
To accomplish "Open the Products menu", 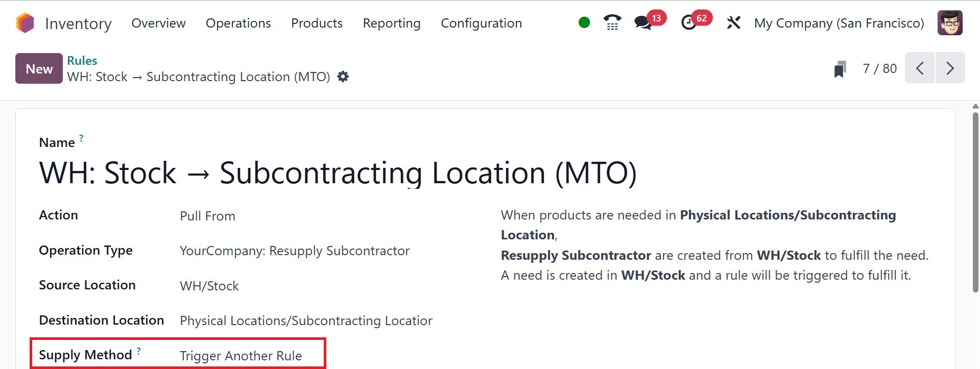I will coord(317,23).
